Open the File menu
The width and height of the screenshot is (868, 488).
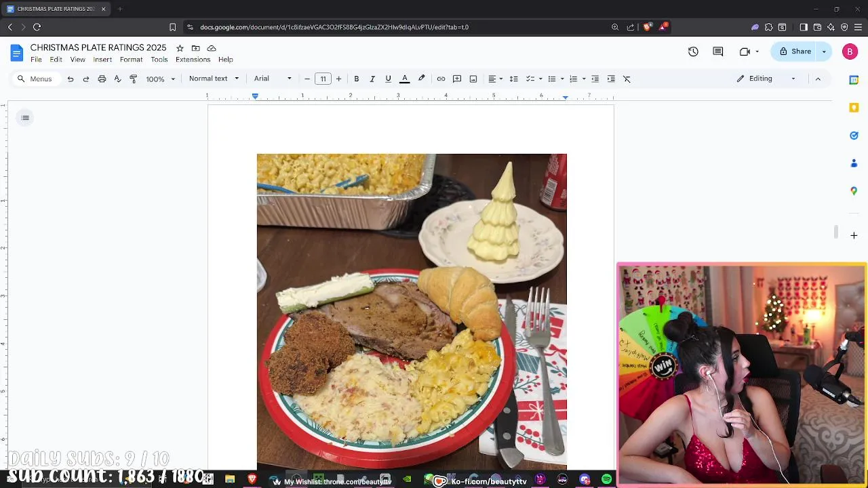[36, 60]
